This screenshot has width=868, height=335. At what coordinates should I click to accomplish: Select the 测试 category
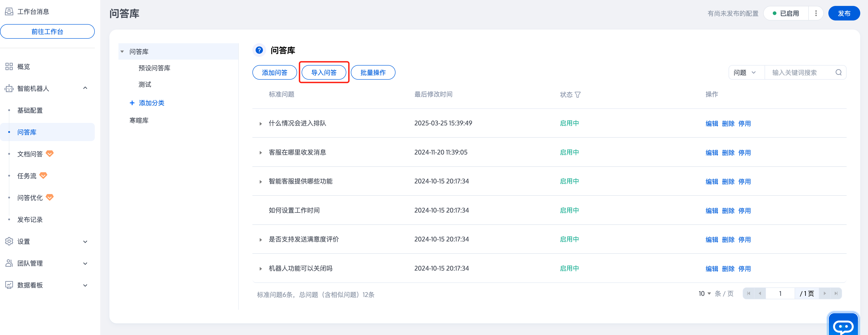point(145,84)
